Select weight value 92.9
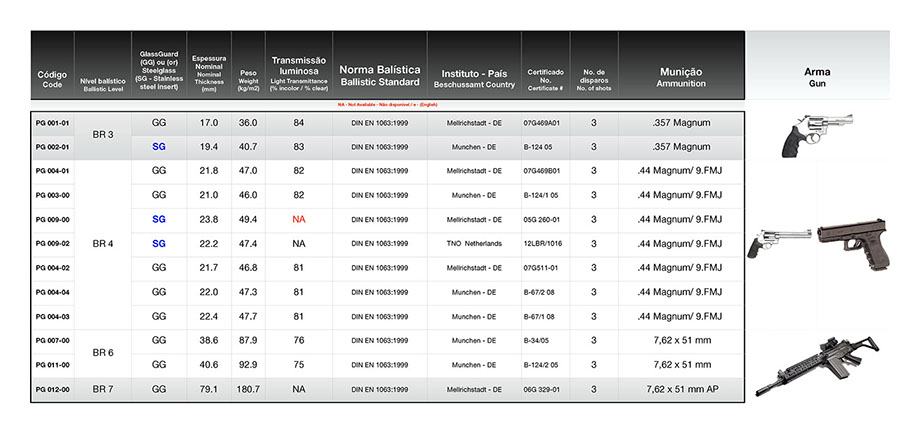The width and height of the screenshot is (921, 434). [248, 365]
